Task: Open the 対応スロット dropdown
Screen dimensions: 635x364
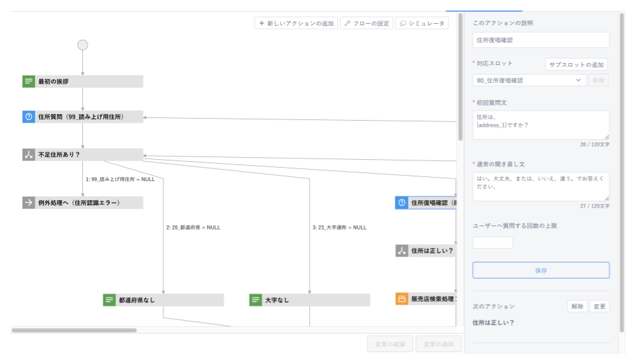Action: point(529,80)
